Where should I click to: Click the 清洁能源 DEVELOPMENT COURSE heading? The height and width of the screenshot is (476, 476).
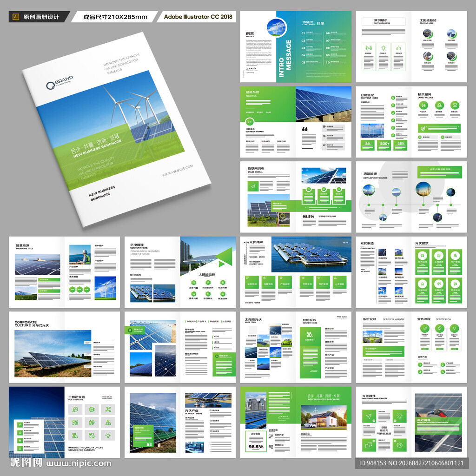[375, 176]
